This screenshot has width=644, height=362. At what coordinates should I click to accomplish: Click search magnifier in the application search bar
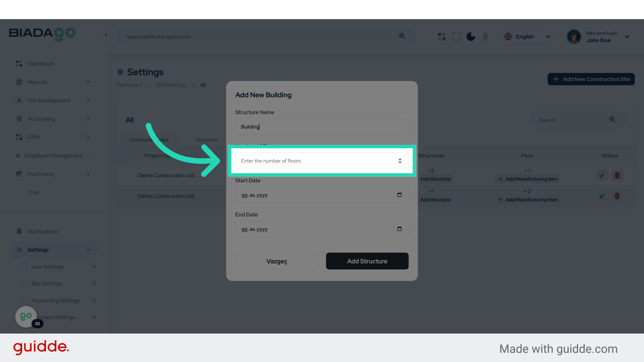coord(402,36)
